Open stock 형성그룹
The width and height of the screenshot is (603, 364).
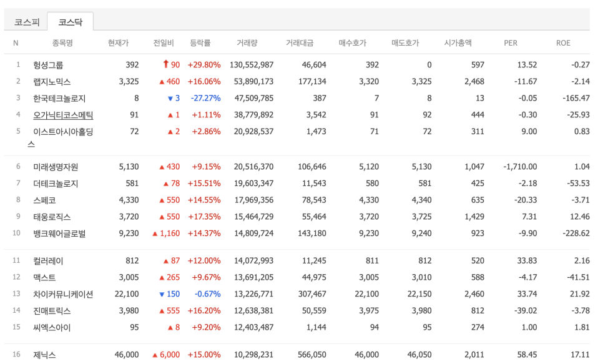48,65
